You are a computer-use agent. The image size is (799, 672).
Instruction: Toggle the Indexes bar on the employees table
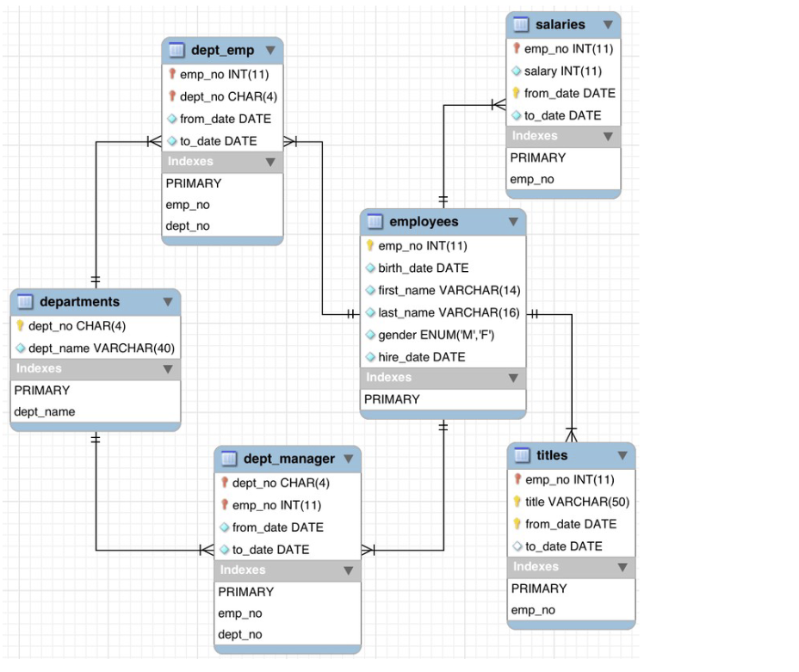tap(442, 377)
